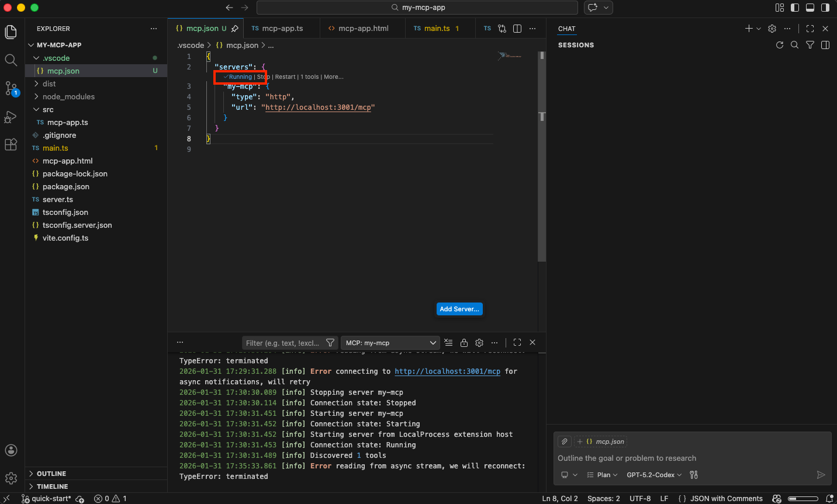Viewport: 837px width, 504px height.
Task: Clear the output panel log
Action: [x=448, y=342]
